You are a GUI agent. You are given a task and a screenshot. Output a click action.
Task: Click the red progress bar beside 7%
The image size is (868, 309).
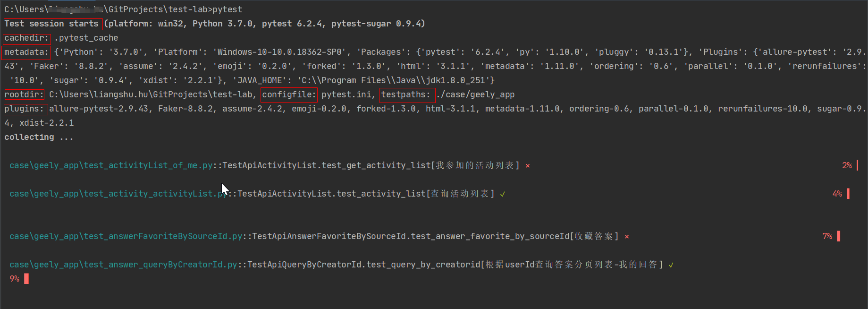tap(838, 236)
